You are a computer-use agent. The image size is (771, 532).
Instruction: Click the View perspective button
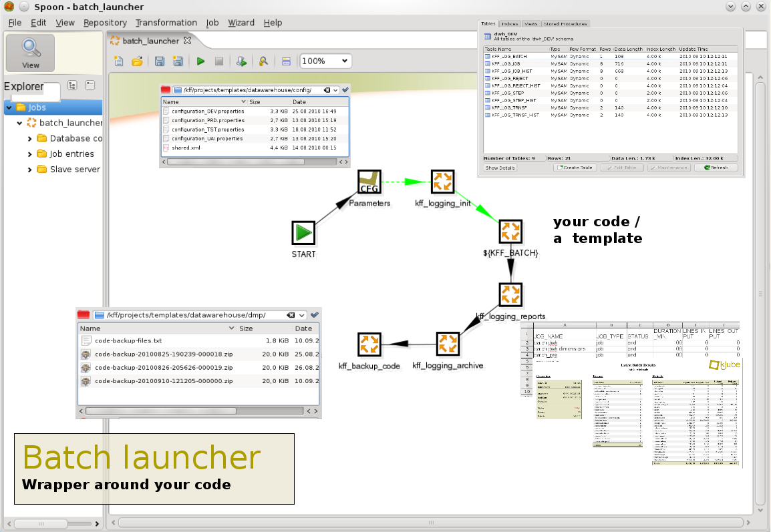pos(31,53)
